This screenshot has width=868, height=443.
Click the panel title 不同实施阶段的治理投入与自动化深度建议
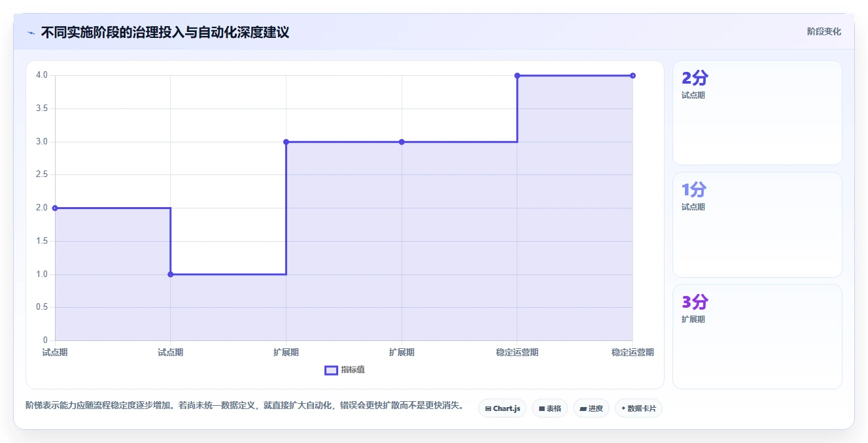pyautogui.click(x=165, y=32)
